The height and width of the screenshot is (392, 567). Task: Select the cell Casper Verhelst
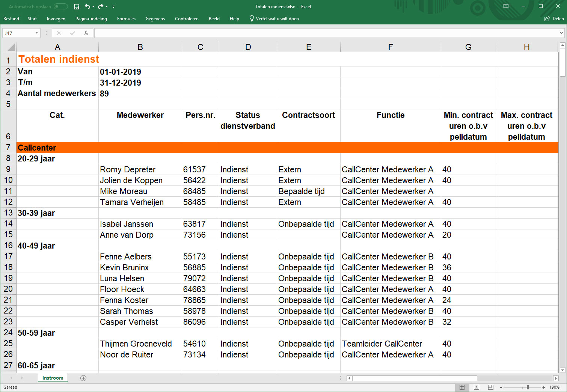pos(140,322)
